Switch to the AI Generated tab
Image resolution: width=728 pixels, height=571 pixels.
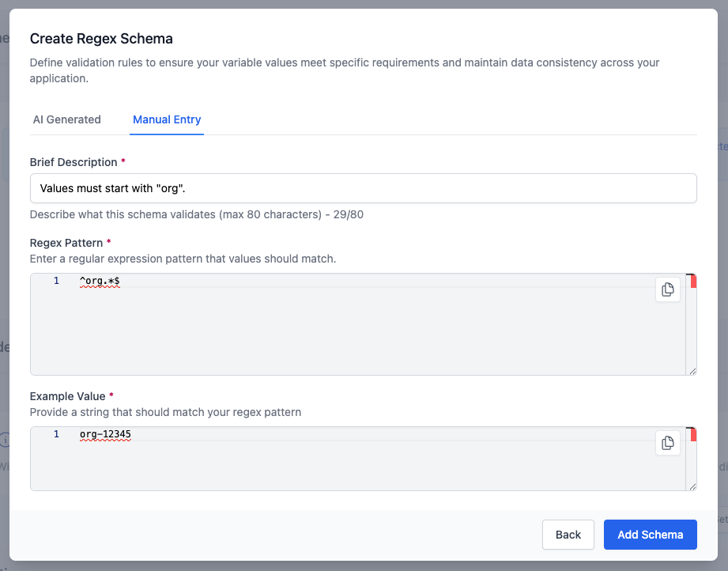click(66, 119)
